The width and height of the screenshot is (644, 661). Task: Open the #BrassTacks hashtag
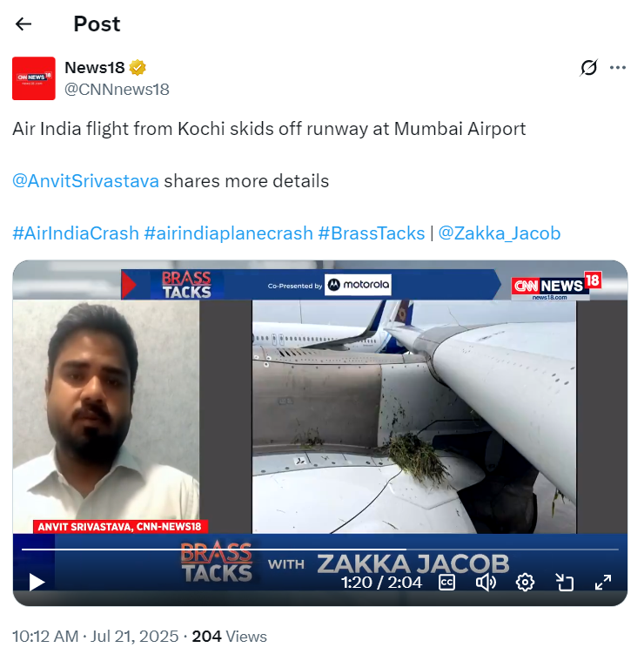coord(372,233)
